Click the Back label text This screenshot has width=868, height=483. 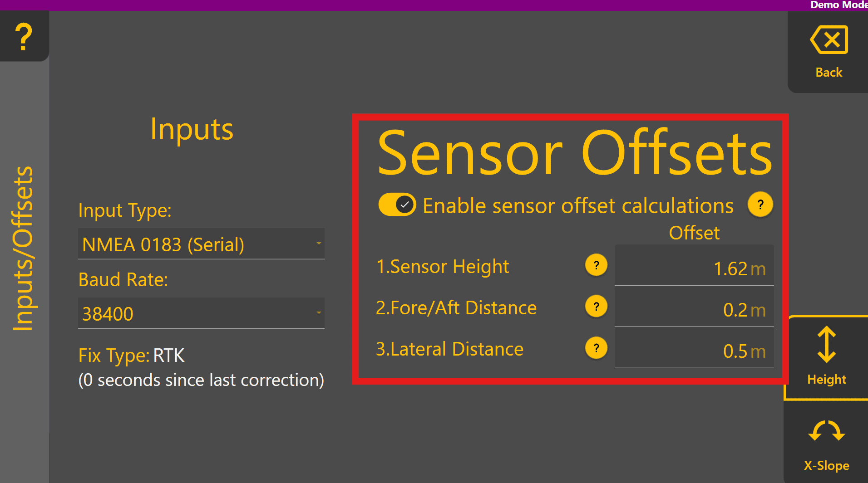point(829,73)
